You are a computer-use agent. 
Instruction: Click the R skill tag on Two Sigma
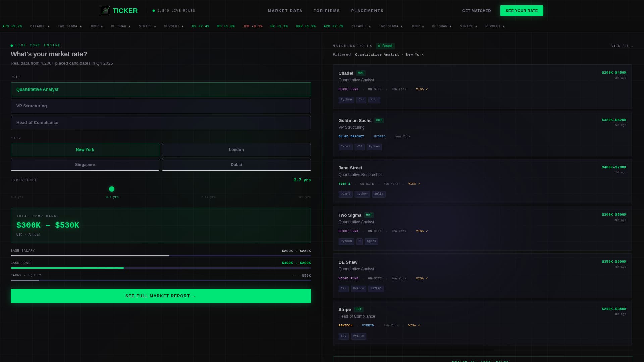coord(359,241)
